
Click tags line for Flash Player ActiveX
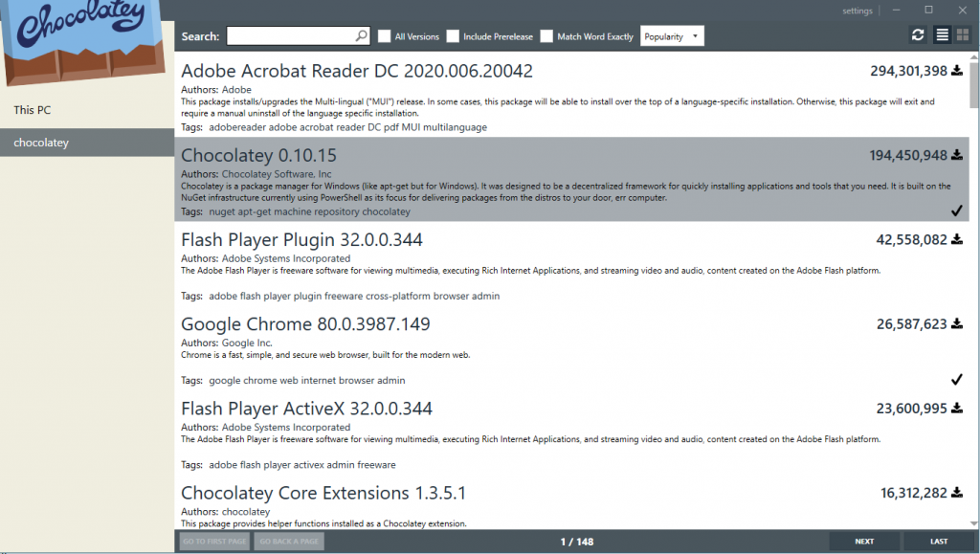pyautogui.click(x=288, y=465)
